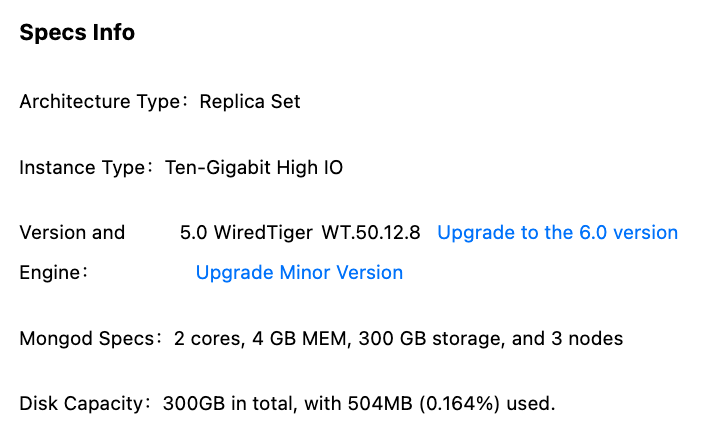Click the 2 cores specification text

207,338
